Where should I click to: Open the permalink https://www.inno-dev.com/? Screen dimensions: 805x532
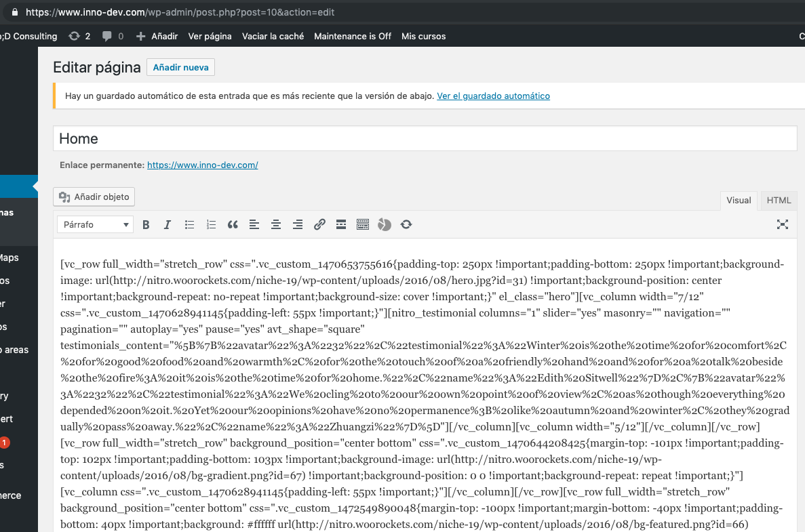(x=202, y=165)
